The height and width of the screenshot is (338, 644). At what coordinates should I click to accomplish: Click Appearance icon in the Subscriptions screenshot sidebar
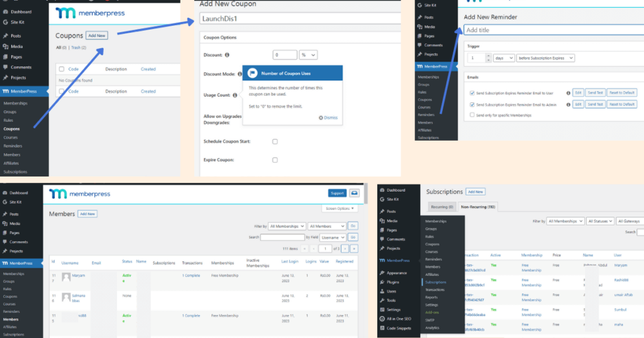tap(382, 273)
